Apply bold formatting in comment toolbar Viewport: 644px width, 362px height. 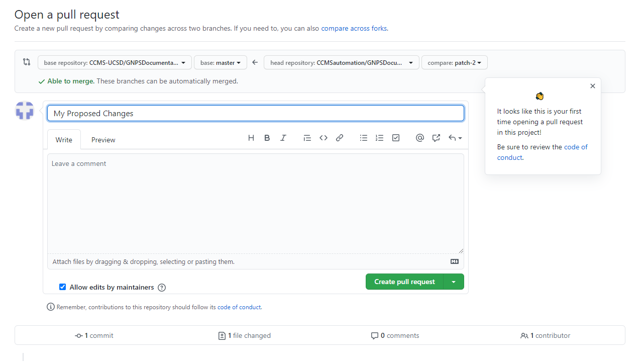click(x=267, y=138)
